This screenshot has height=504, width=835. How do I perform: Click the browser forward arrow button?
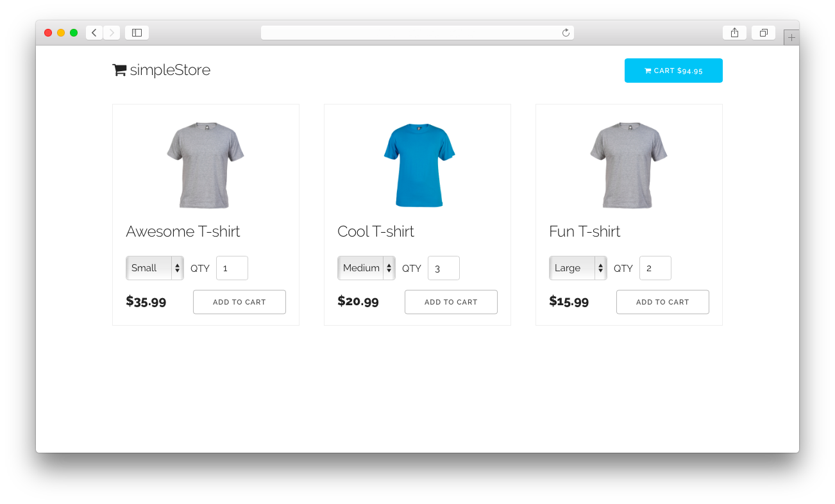click(112, 33)
